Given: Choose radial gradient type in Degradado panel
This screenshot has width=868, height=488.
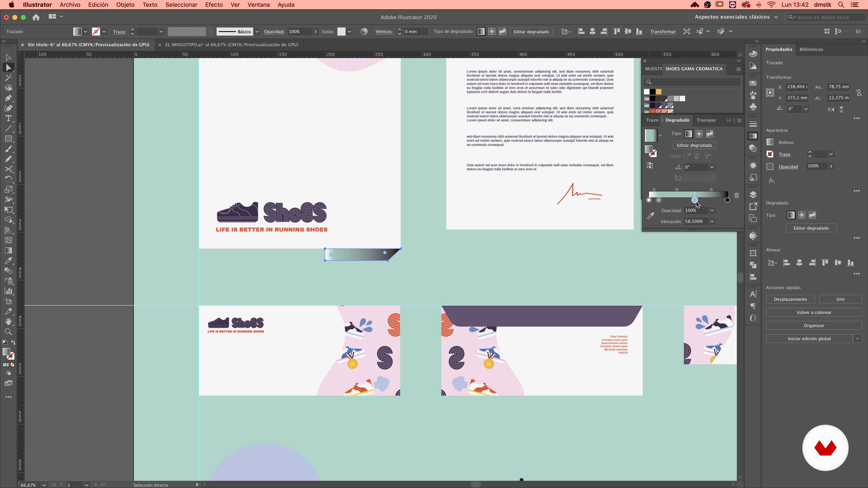Looking at the screenshot, I should [699, 134].
